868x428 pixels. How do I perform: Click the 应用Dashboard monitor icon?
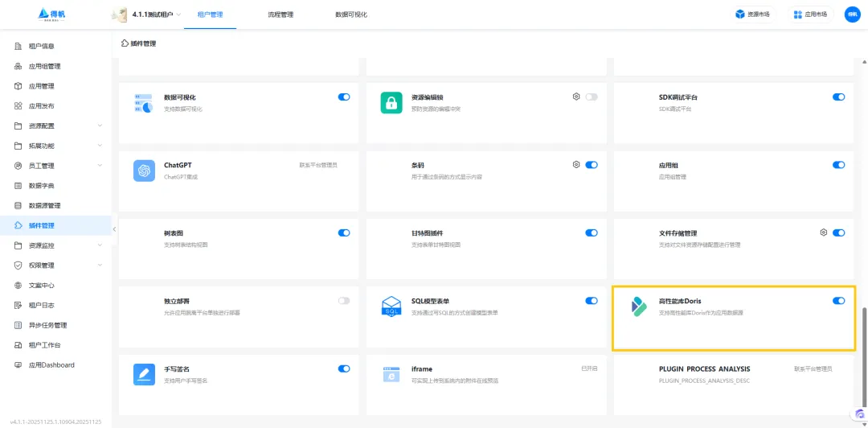pos(18,365)
